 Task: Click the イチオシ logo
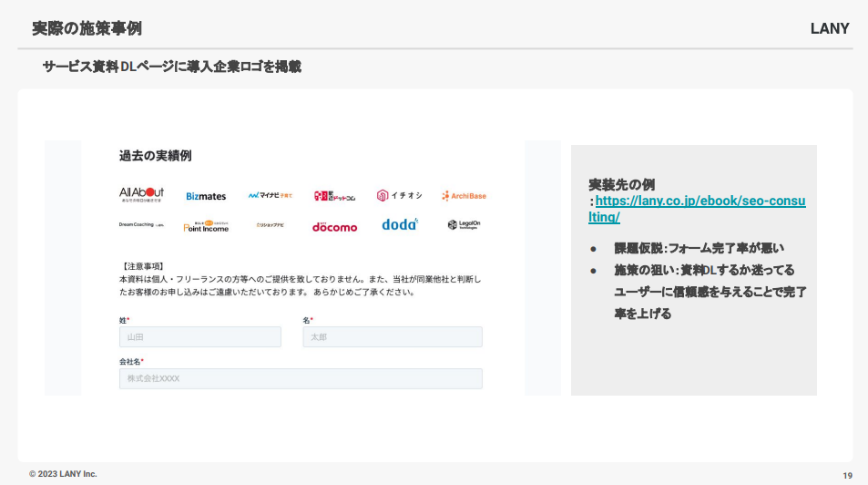(399, 196)
